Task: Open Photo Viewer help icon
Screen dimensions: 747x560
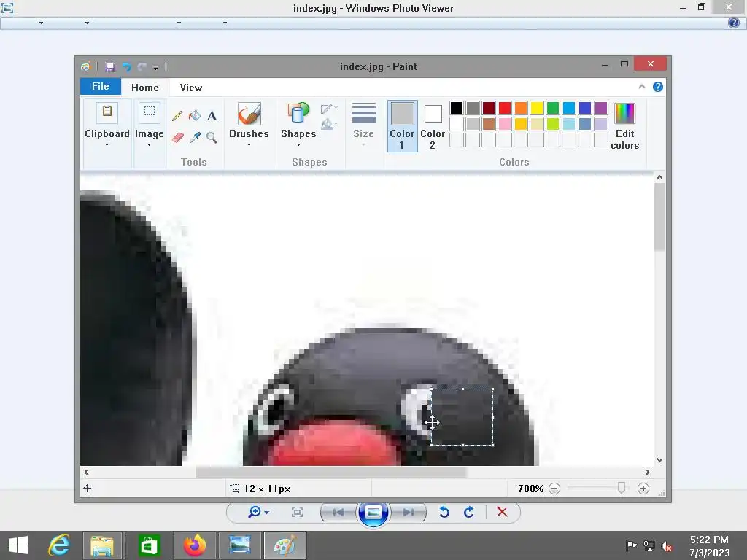Action: [x=734, y=23]
